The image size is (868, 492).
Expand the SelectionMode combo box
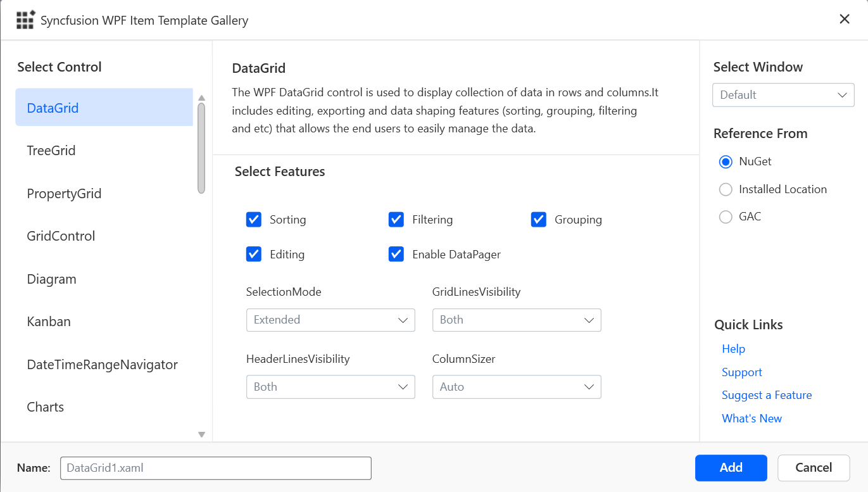click(x=330, y=320)
